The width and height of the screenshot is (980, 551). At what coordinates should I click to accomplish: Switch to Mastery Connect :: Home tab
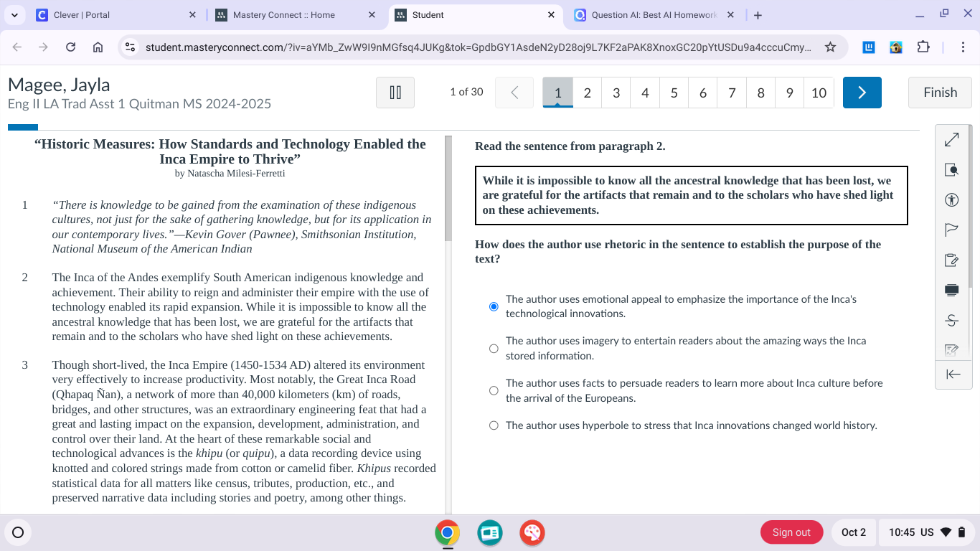click(x=296, y=15)
